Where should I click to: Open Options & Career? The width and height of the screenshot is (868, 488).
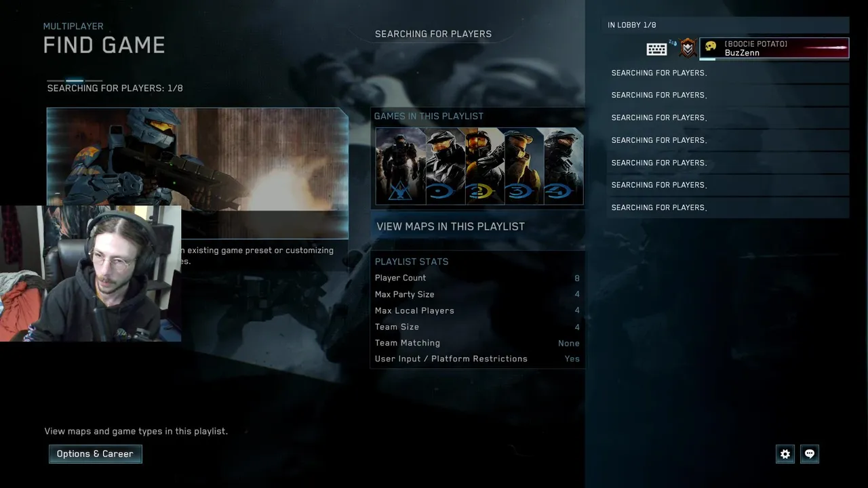point(95,454)
